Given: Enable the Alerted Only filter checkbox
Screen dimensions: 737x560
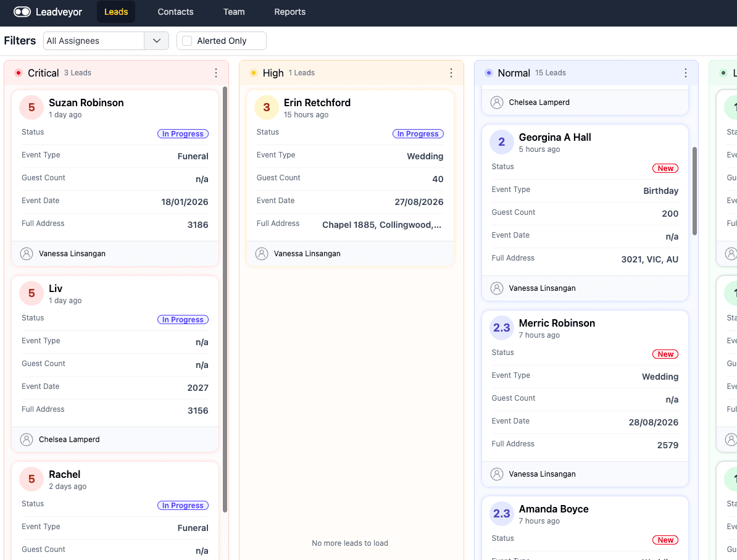Looking at the screenshot, I should 186,40.
